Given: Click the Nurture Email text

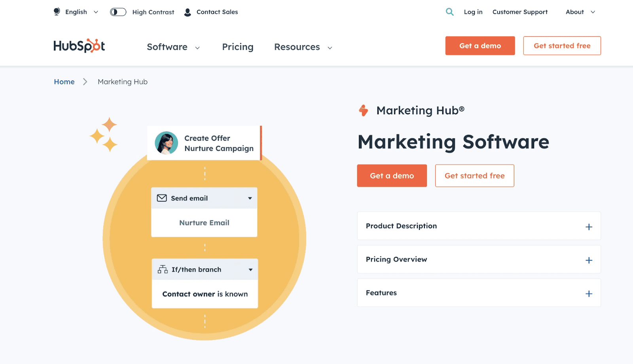Looking at the screenshot, I should (204, 223).
